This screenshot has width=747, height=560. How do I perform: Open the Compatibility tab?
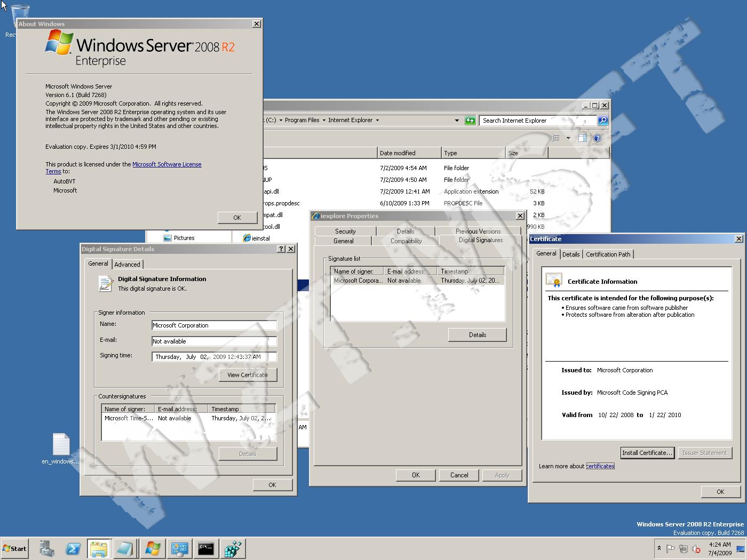(x=406, y=241)
